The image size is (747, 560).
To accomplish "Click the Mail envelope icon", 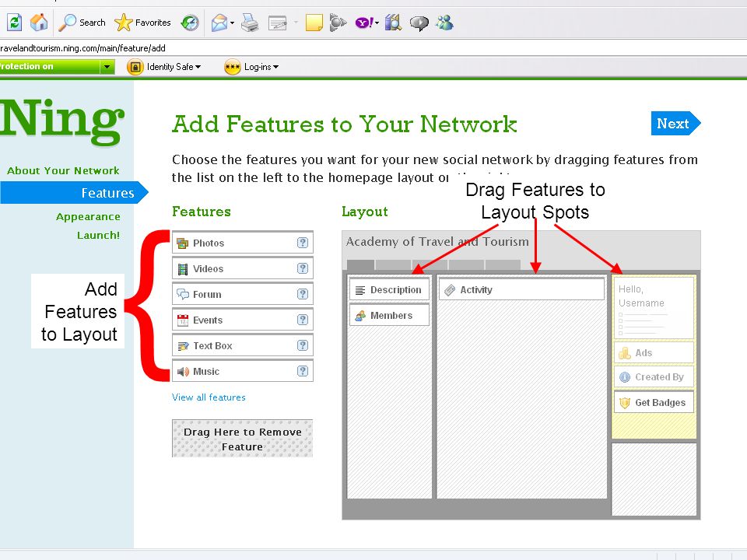I will (219, 23).
